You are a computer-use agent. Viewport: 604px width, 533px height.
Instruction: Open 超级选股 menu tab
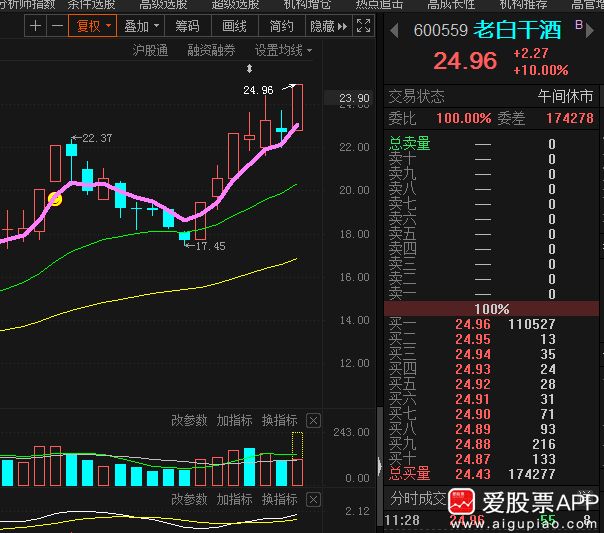pyautogui.click(x=235, y=4)
